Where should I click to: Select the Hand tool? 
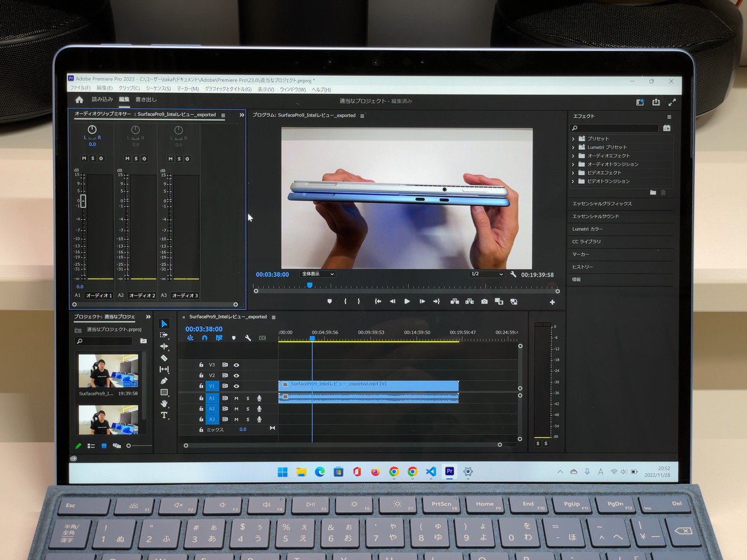[x=164, y=404]
